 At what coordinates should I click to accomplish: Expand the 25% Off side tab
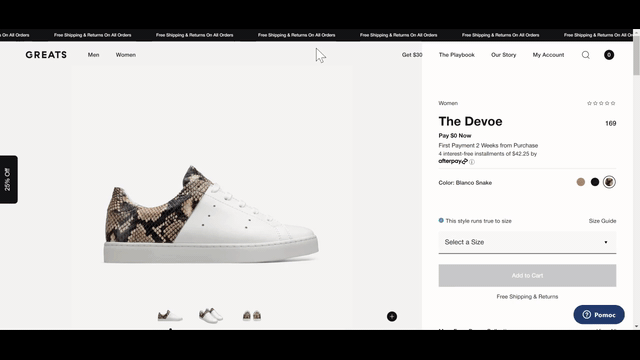pyautogui.click(x=9, y=179)
